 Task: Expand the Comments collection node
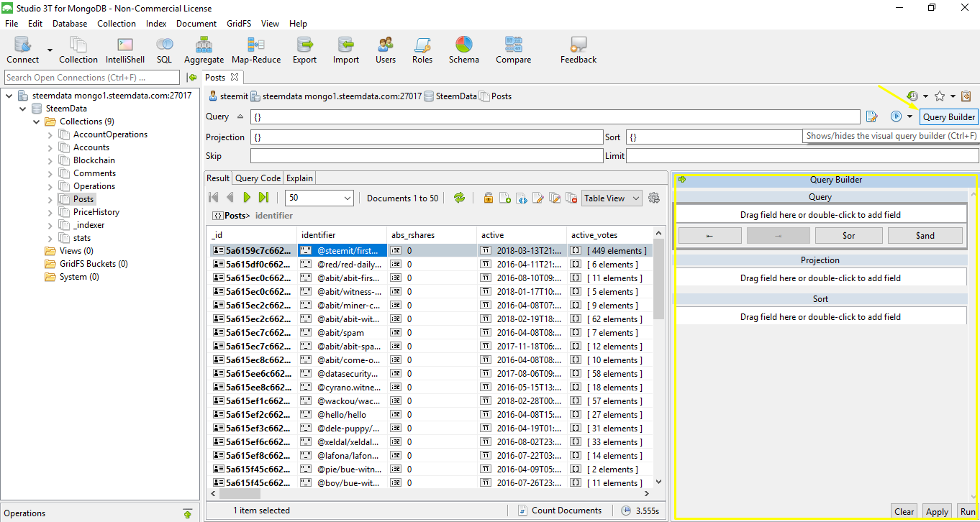50,173
